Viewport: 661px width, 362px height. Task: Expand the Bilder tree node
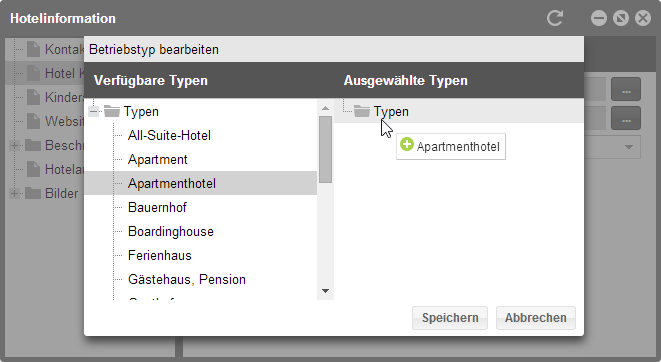point(14,193)
